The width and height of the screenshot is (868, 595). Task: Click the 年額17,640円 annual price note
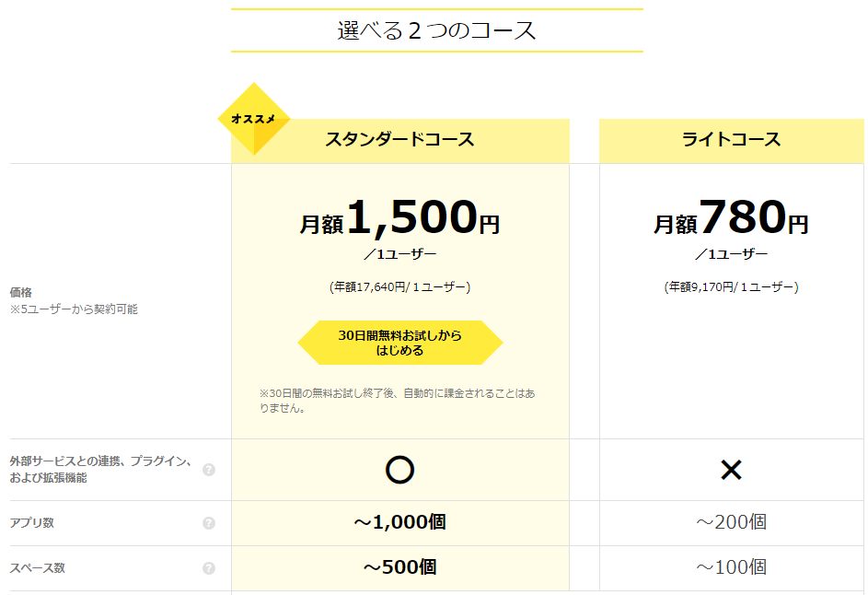click(399, 287)
